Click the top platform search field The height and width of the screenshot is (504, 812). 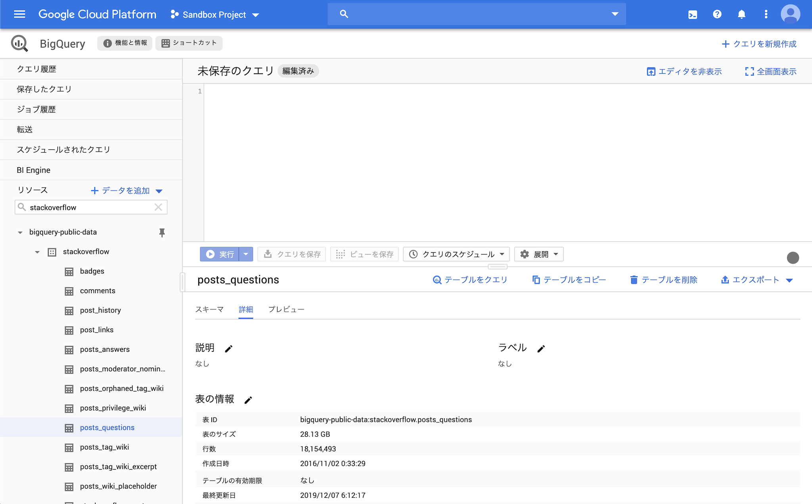477,14
